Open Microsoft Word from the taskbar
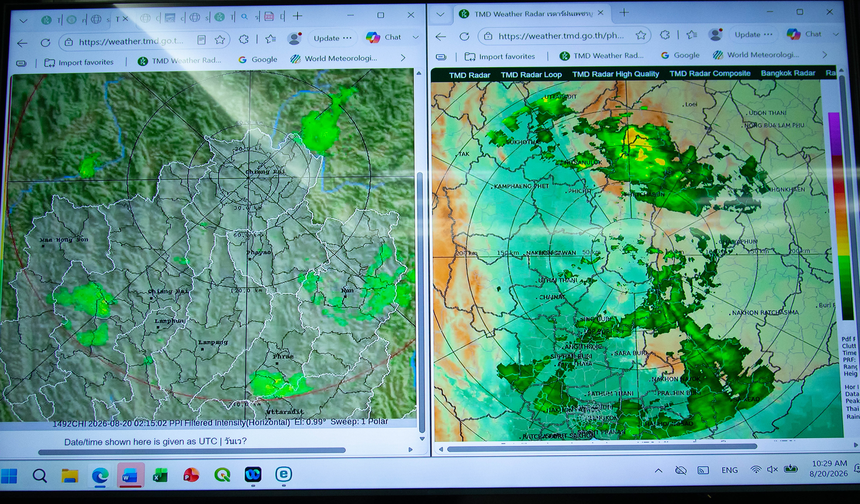860x504 pixels. (x=130, y=475)
